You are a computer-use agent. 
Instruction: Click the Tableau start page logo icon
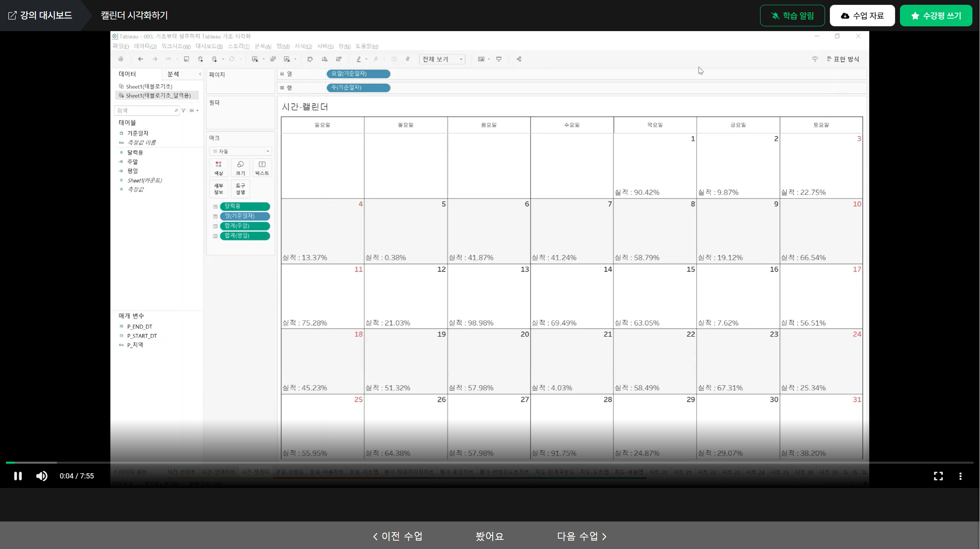121,59
